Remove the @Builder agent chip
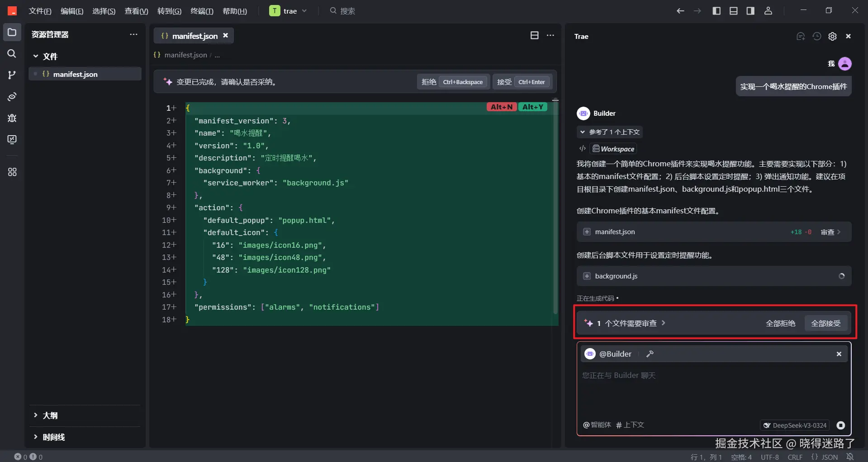 click(x=839, y=354)
